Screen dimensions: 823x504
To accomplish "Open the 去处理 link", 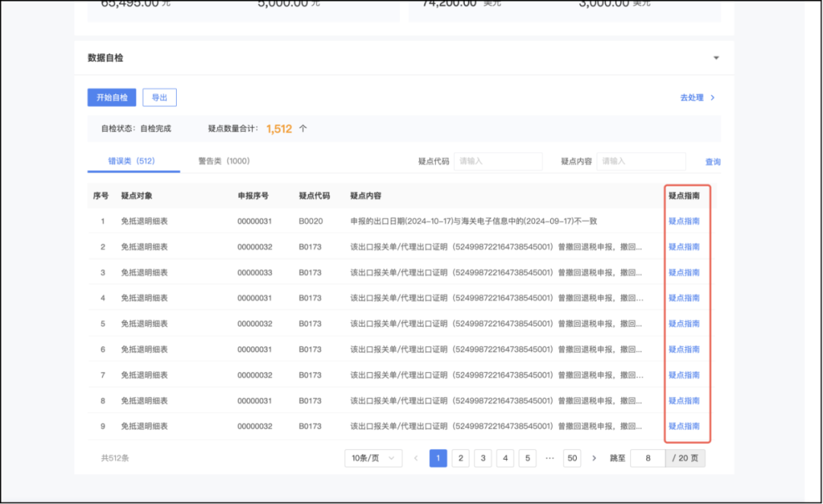I will pyautogui.click(x=697, y=97).
